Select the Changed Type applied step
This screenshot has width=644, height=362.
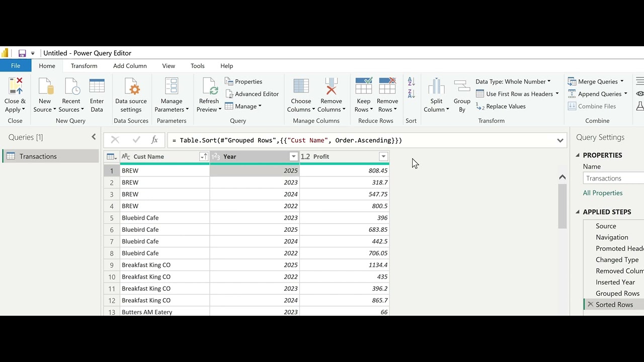[617, 260]
